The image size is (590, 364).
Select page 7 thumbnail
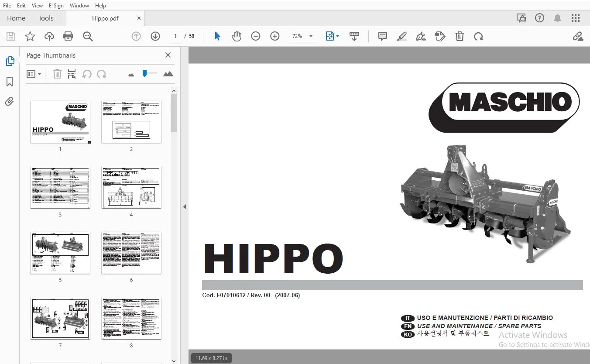tap(60, 318)
